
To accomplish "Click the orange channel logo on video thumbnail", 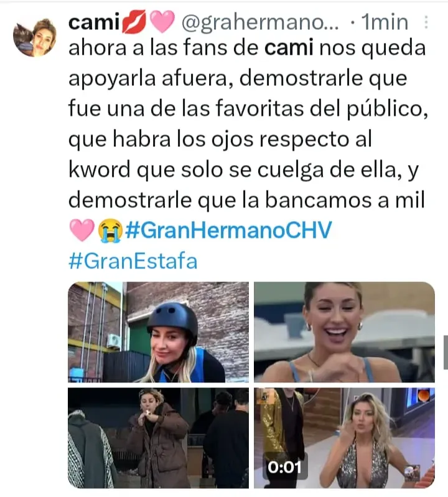I will [423, 395].
